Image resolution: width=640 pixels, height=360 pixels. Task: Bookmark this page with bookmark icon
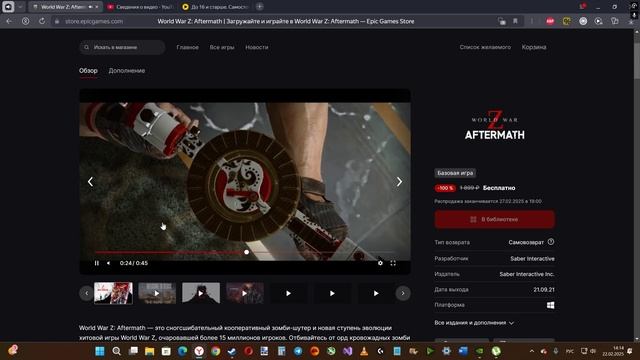515,21
